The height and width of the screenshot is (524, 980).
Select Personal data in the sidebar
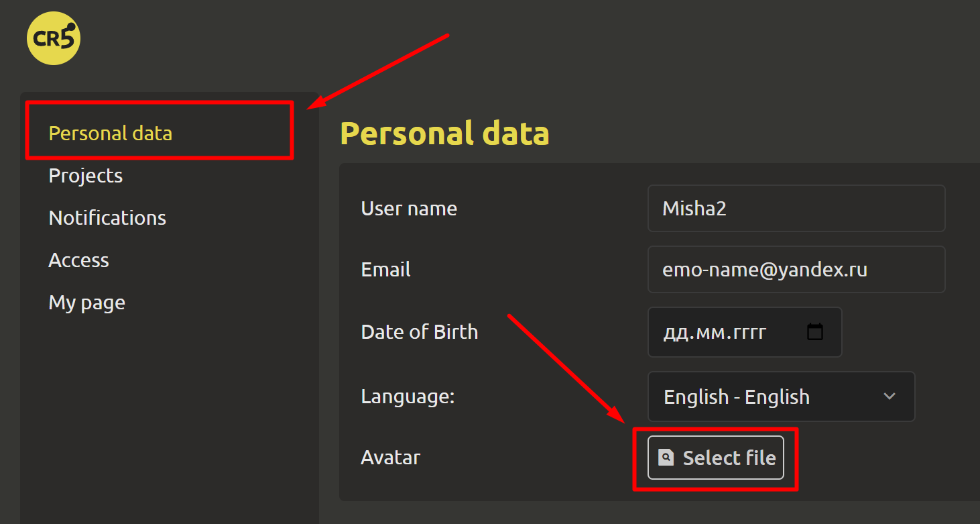point(111,133)
